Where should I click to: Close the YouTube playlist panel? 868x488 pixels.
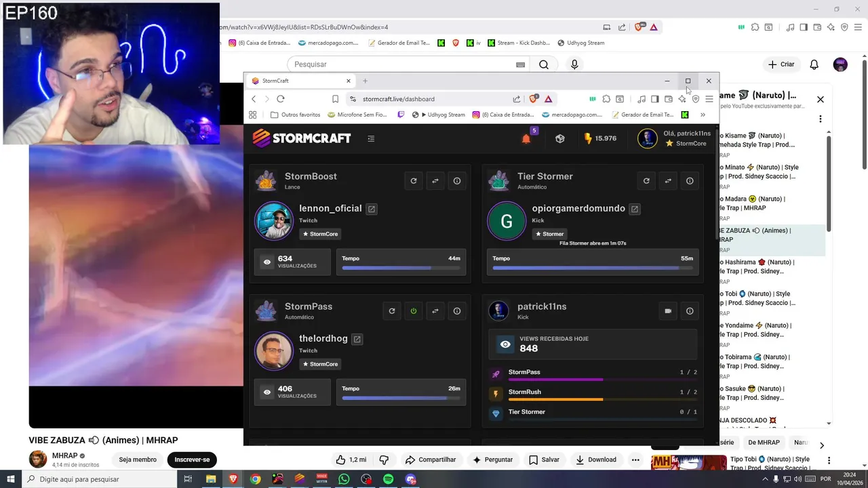pos(820,99)
